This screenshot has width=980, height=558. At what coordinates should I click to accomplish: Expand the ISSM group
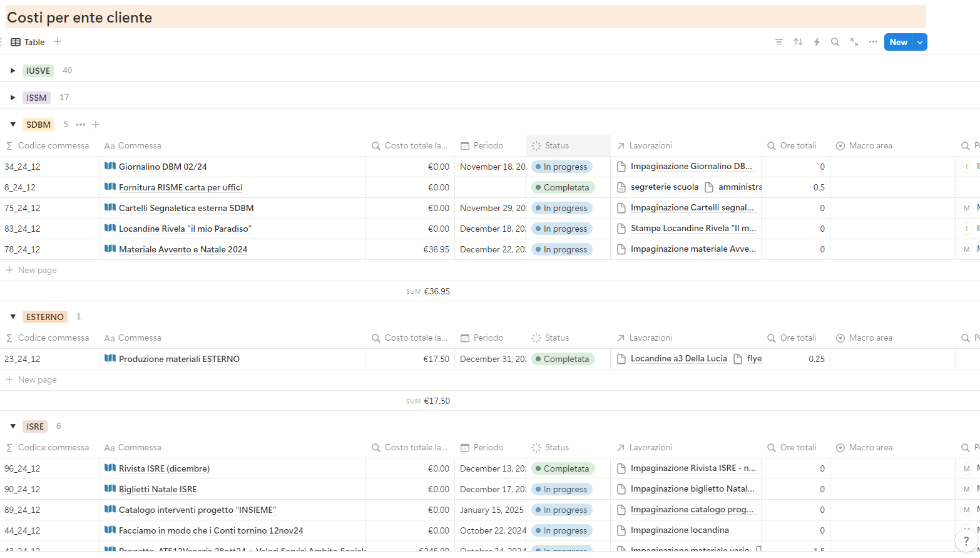coord(13,98)
